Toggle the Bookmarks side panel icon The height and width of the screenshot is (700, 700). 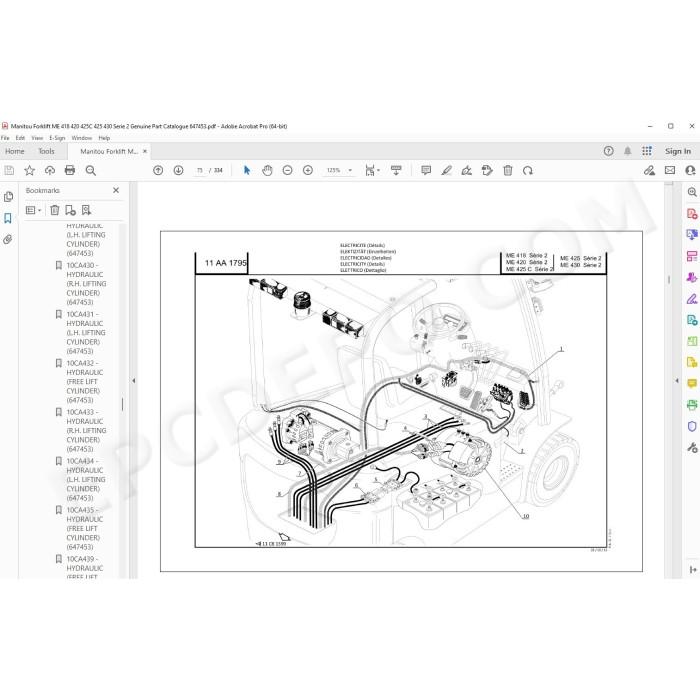(8, 218)
